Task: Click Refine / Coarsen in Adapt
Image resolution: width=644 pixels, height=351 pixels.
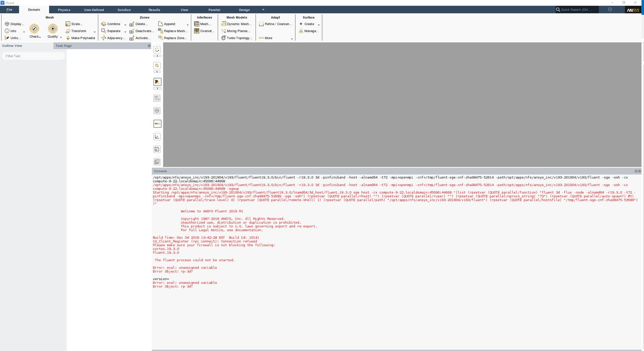Action: click(x=275, y=24)
